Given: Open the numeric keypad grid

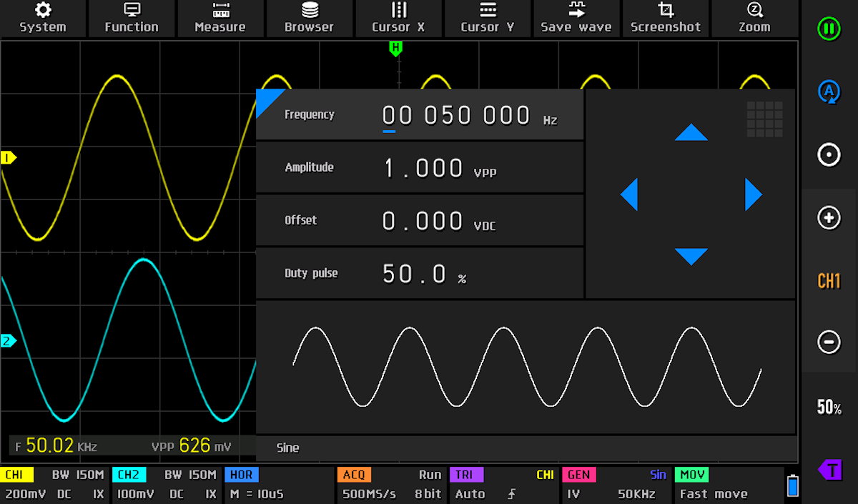Looking at the screenshot, I should pyautogui.click(x=764, y=119).
